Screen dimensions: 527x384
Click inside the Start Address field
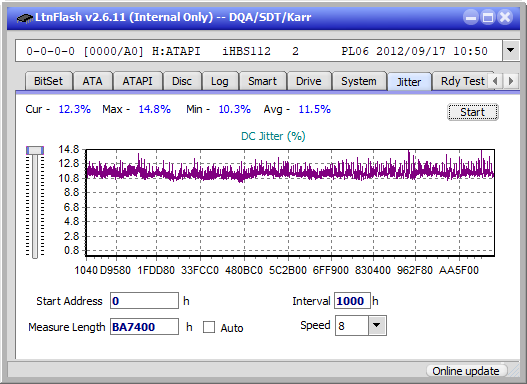tap(144, 301)
